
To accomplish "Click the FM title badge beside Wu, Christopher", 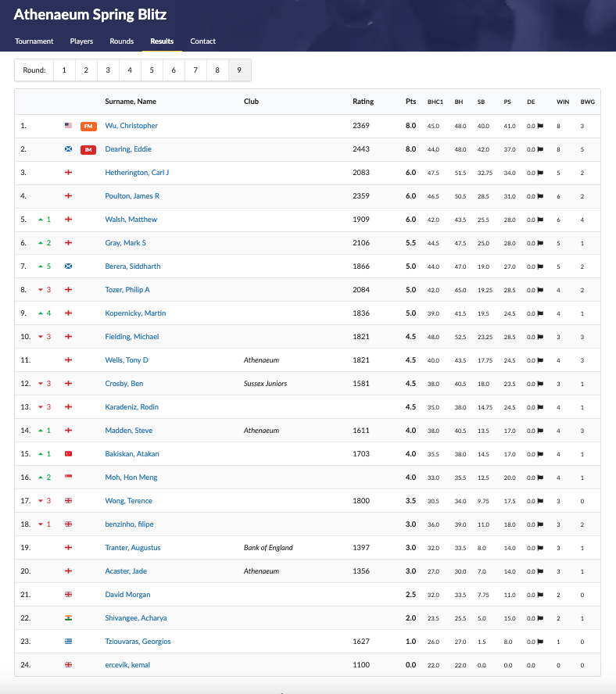I will (x=88, y=126).
